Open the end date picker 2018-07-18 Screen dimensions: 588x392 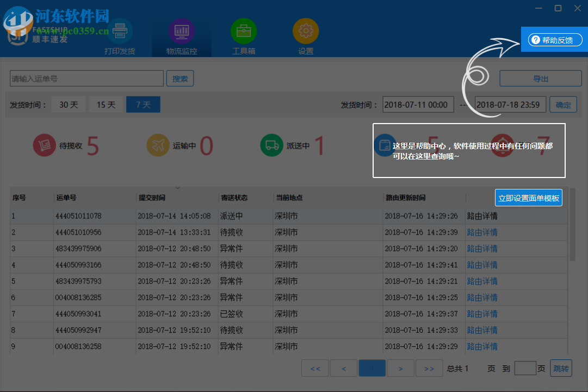tap(510, 105)
